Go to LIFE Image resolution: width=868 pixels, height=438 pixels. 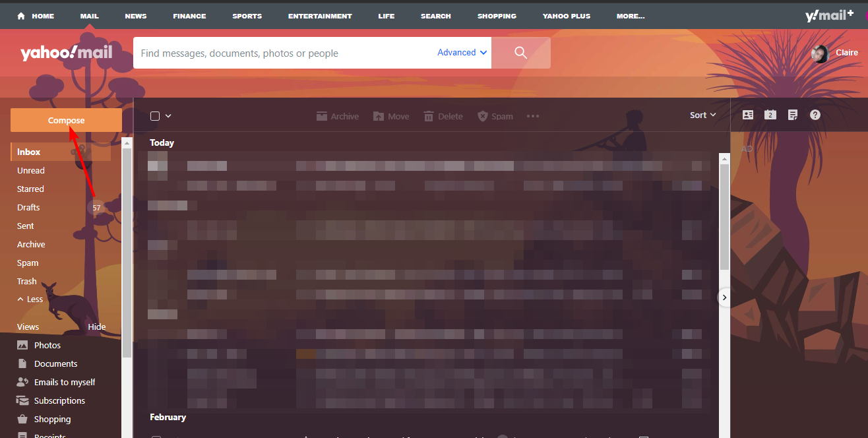pos(387,16)
